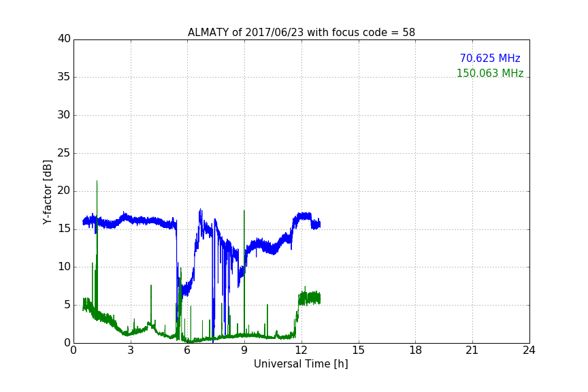Click the x-axis tick label '24'
The height and width of the screenshot is (392, 588).
pyautogui.click(x=529, y=350)
